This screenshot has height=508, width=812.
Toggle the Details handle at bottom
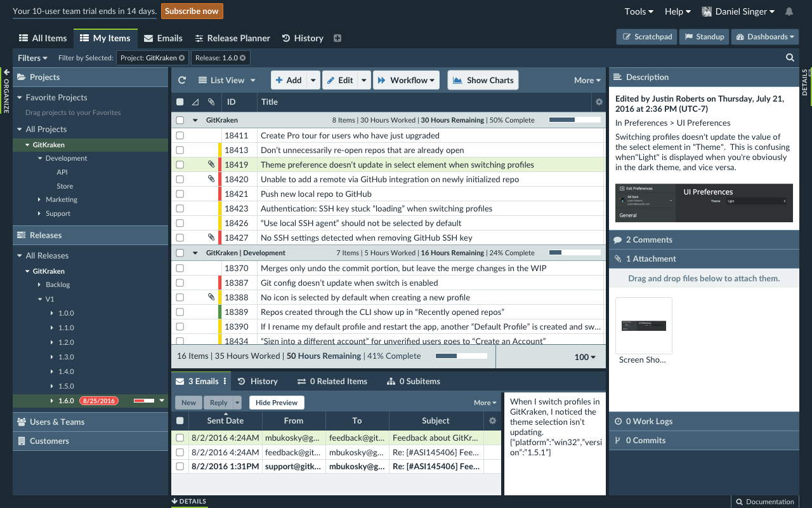(x=189, y=501)
